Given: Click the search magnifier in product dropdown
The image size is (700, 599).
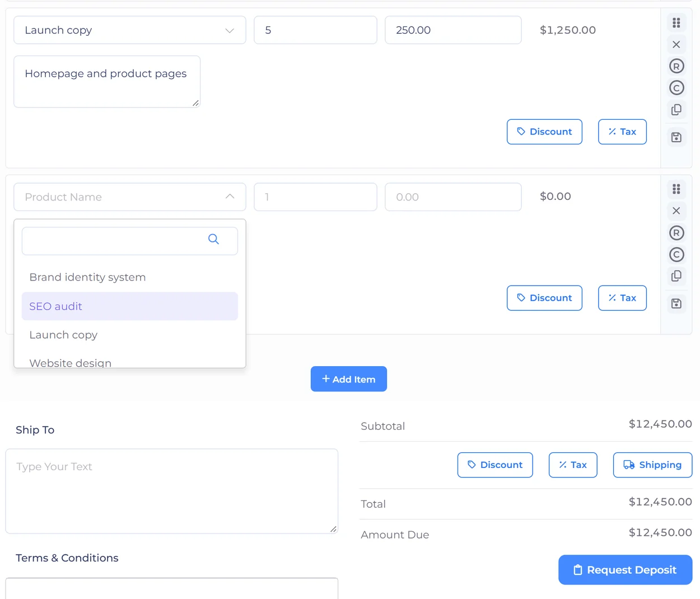Looking at the screenshot, I should [x=213, y=239].
